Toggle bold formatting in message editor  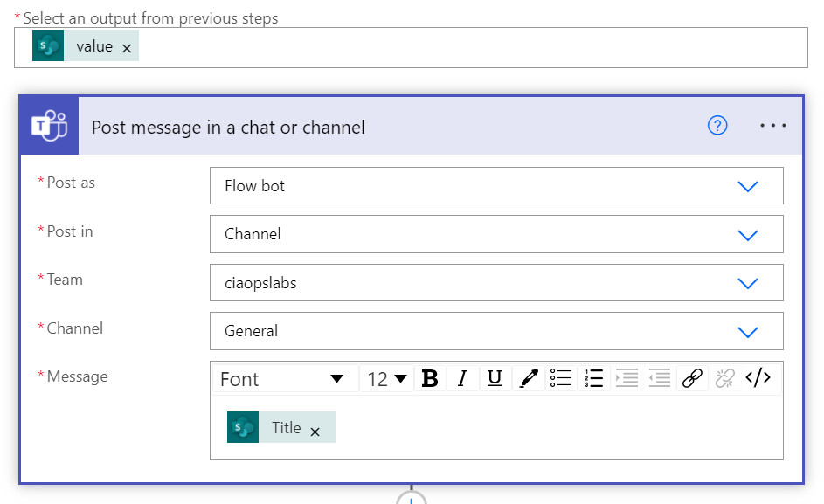430,378
